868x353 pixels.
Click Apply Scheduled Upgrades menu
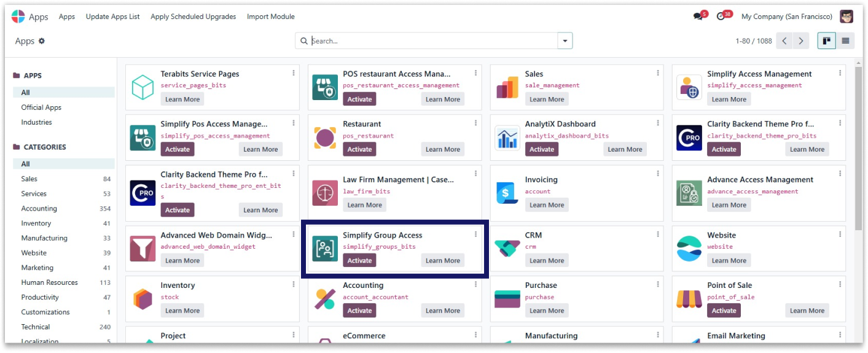pos(194,17)
